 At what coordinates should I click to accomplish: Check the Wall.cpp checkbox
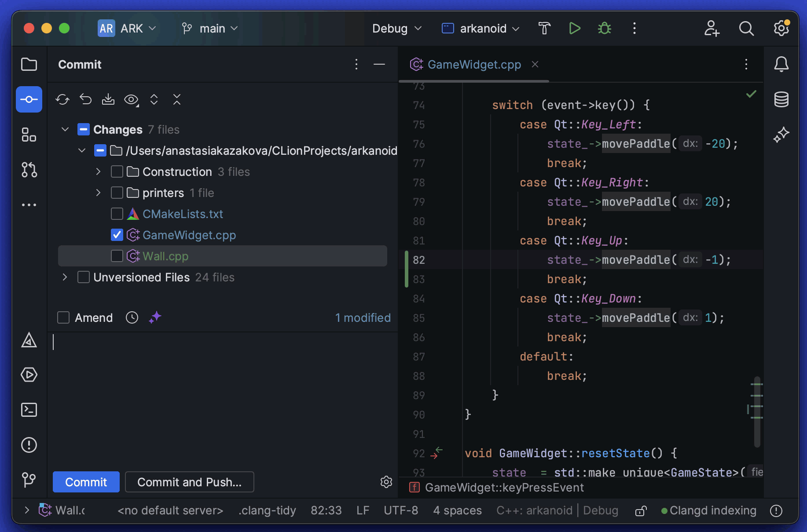pos(117,256)
